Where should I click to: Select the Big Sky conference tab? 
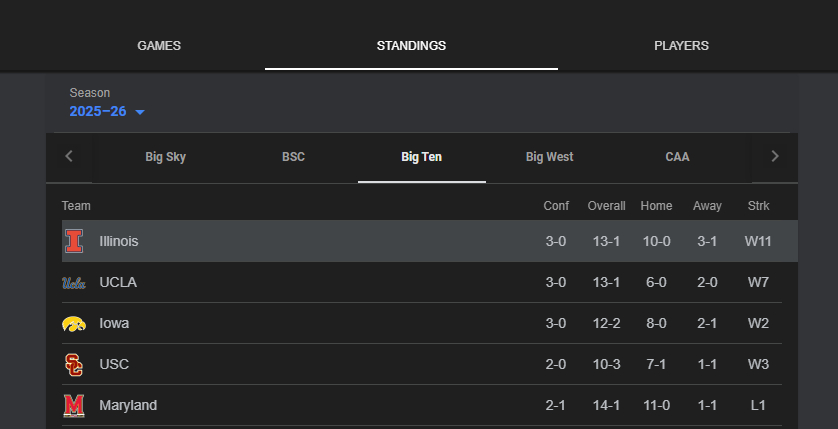pyautogui.click(x=165, y=157)
